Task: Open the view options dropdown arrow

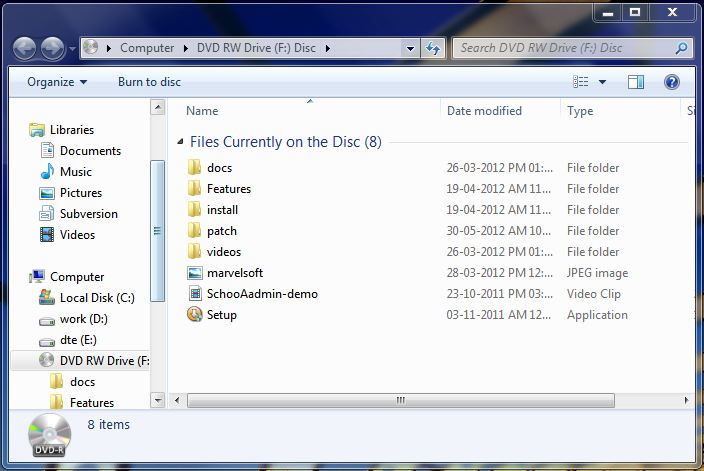Action: click(x=602, y=82)
